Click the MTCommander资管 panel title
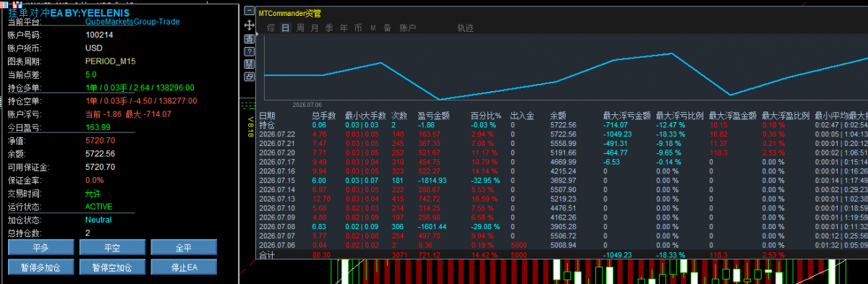868x284 pixels. point(289,13)
